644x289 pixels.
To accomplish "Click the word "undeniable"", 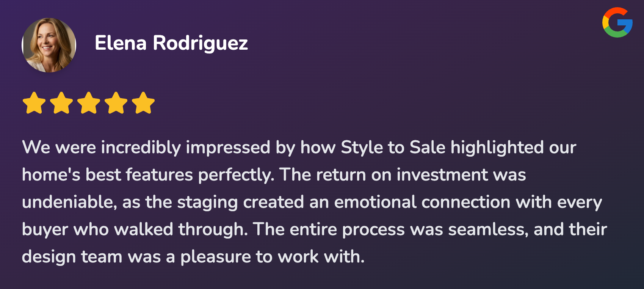I will point(69,202).
